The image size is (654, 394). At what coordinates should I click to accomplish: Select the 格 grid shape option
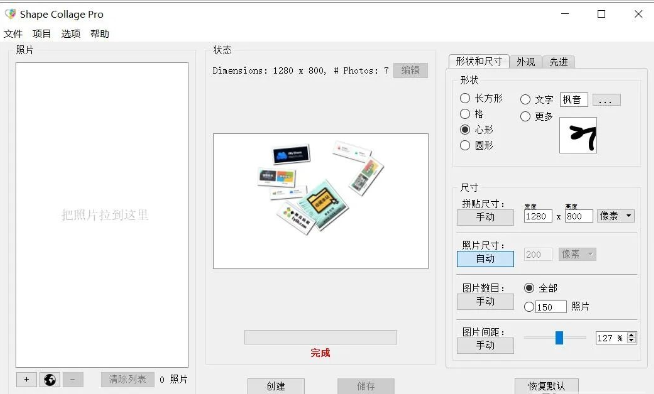pyautogui.click(x=465, y=113)
